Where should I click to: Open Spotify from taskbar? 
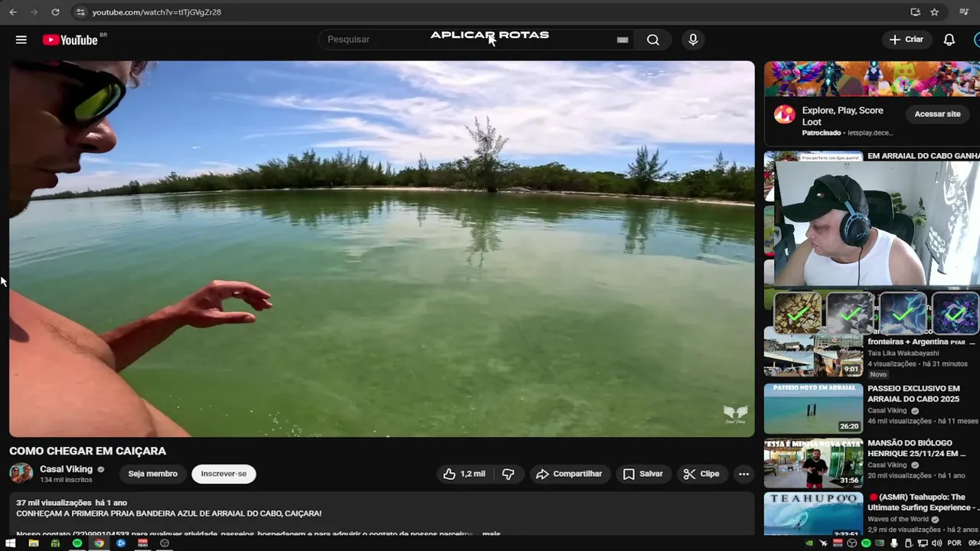coord(77,543)
